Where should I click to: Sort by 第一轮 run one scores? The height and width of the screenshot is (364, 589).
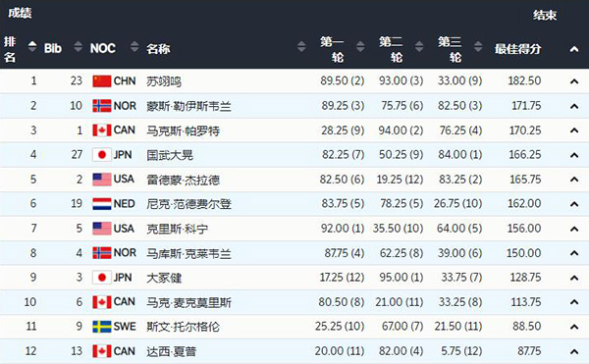(360, 46)
